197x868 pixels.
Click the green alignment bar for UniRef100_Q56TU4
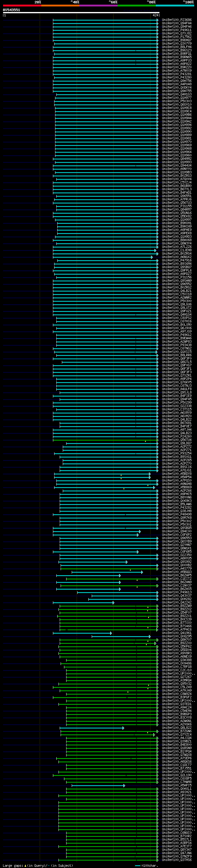tap(105, 440)
